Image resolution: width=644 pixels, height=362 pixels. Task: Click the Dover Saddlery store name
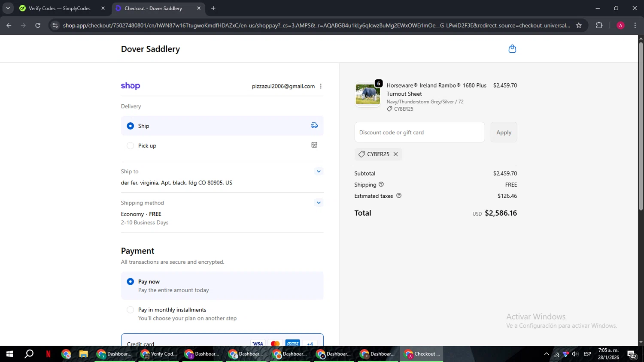click(x=150, y=49)
